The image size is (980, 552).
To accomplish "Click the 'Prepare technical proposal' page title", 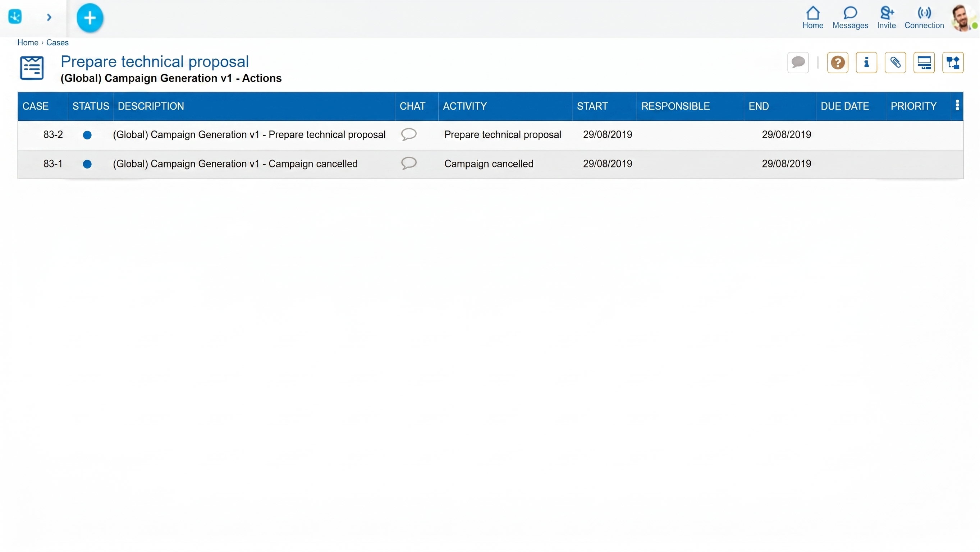I will (x=155, y=61).
